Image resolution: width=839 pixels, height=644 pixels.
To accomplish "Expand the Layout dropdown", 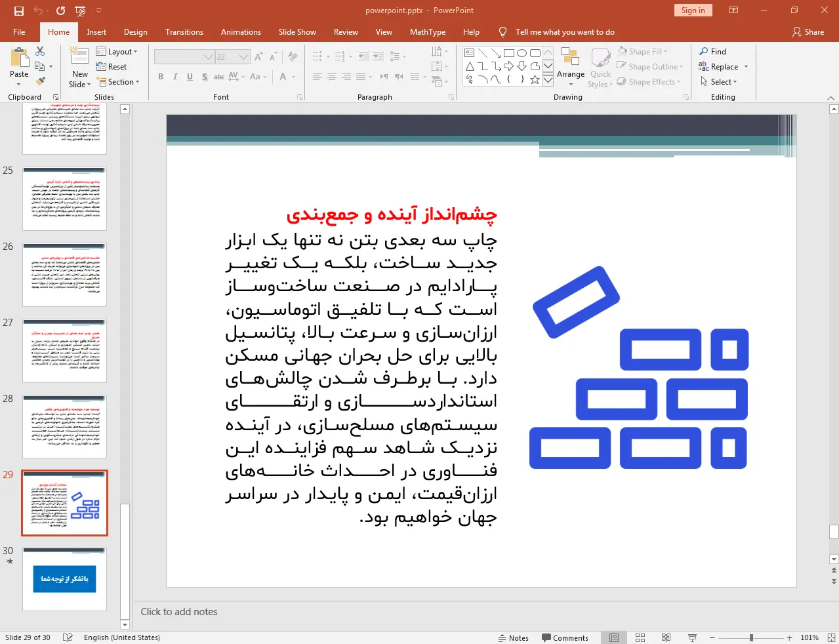I will pos(117,51).
